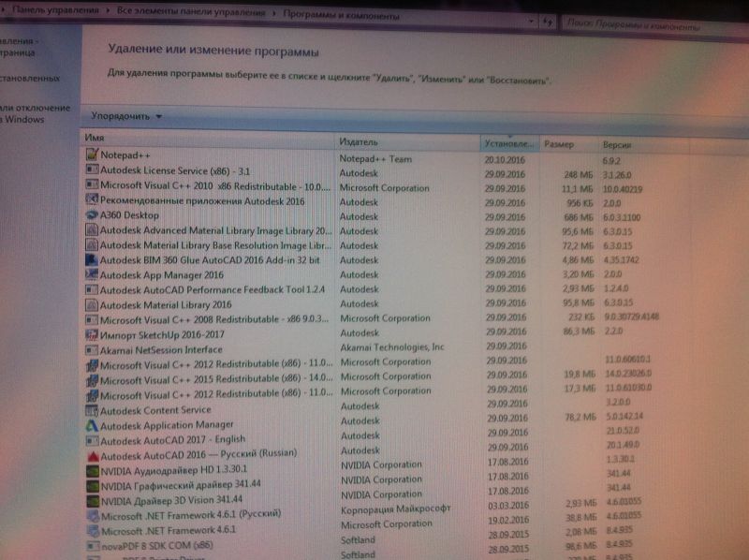Sort list by Размер column header
The height and width of the screenshot is (560, 749).
(568, 144)
